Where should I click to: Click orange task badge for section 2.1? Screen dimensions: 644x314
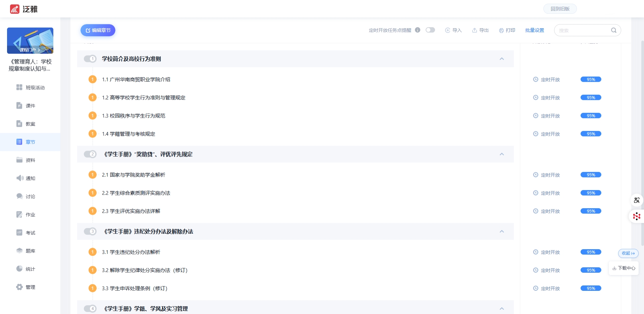(93, 175)
